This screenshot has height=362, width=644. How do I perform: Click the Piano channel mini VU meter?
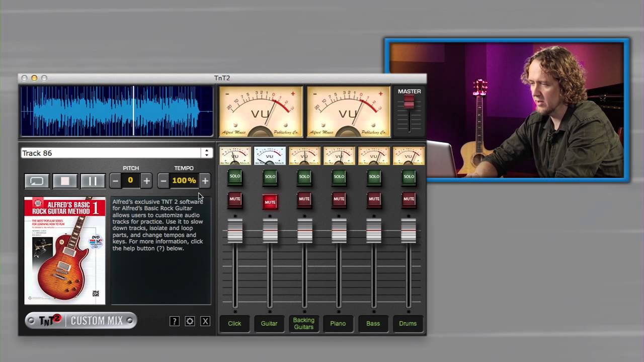pyautogui.click(x=339, y=156)
